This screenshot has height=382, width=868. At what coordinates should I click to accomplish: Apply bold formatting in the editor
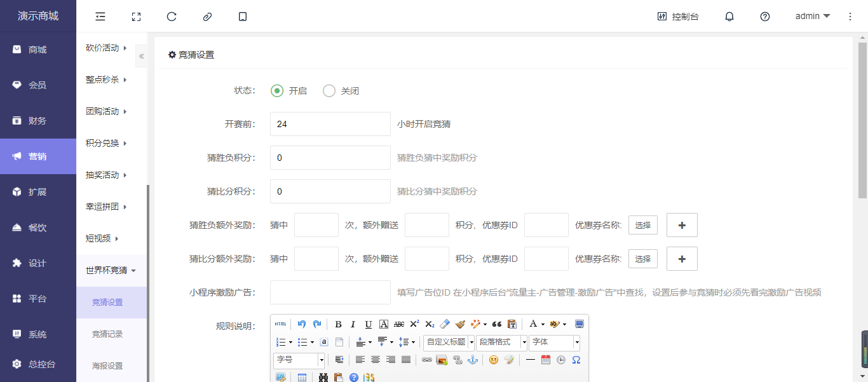(338, 324)
